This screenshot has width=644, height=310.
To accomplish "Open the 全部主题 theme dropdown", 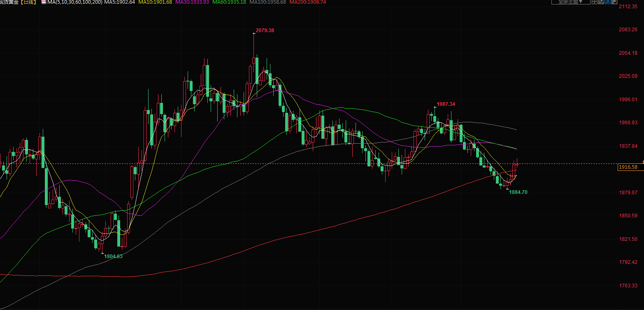I will pyautogui.click(x=571, y=2).
